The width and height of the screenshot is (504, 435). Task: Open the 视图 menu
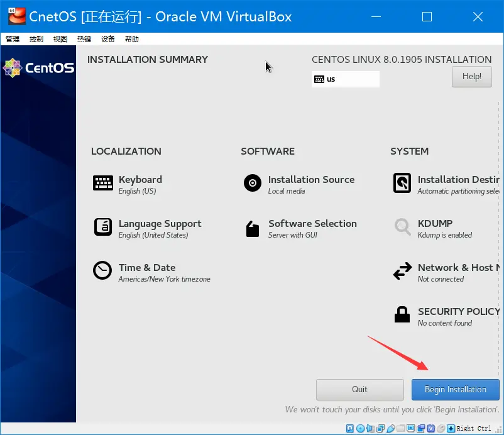(x=60, y=39)
